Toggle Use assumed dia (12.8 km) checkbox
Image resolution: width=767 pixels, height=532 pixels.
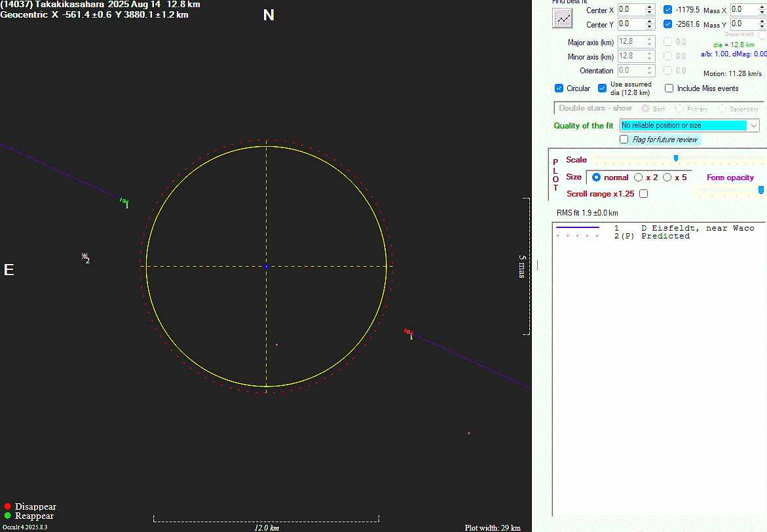coord(602,88)
